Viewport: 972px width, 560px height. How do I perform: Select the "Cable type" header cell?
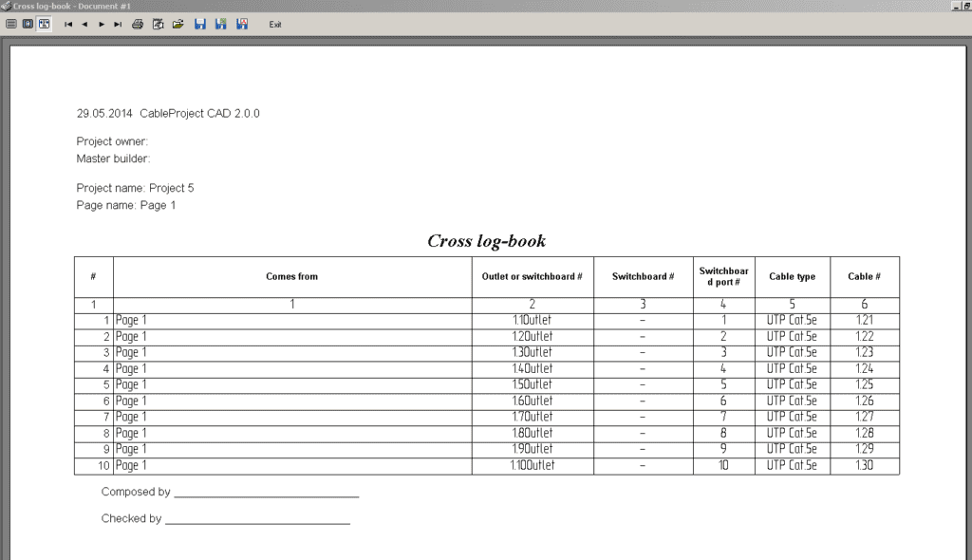coord(792,277)
